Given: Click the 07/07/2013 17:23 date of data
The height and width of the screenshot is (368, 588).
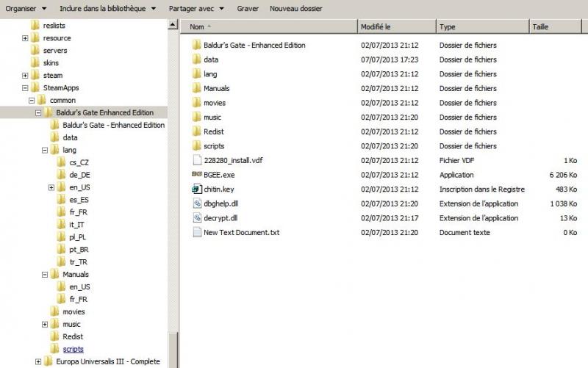Looking at the screenshot, I should pos(390,59).
